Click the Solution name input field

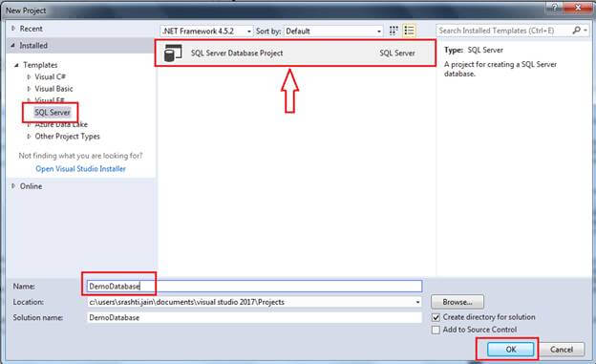pos(254,317)
